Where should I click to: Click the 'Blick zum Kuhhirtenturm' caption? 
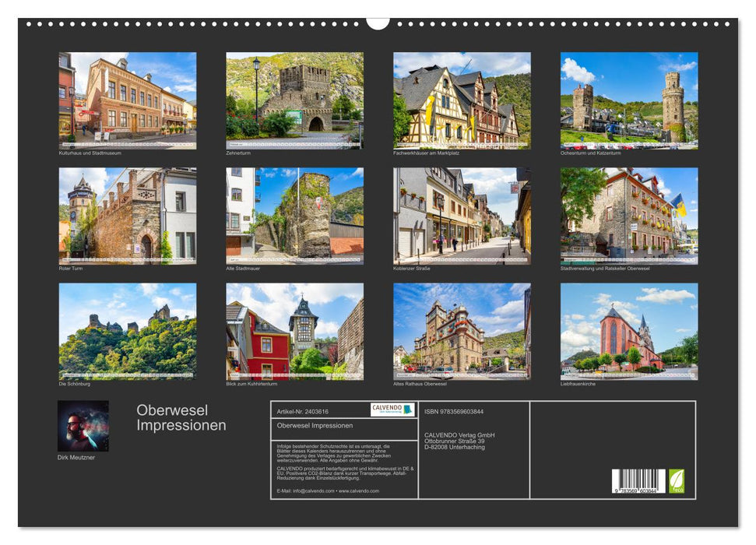coord(251,385)
